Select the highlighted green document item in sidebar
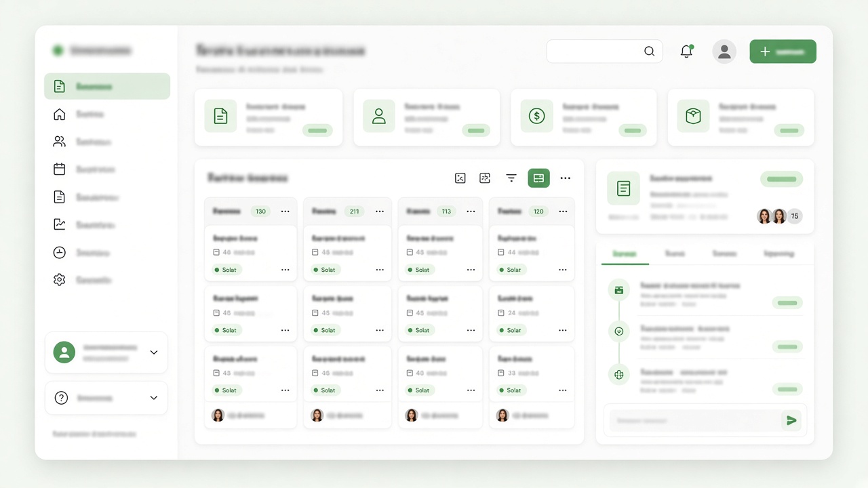 [x=107, y=86]
